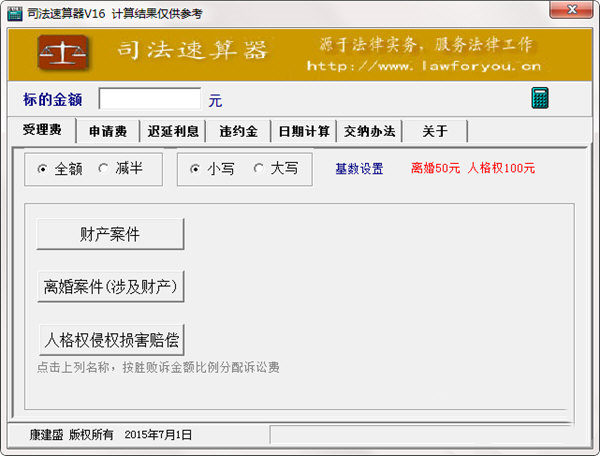
Task: Close the 司法速算器 window
Action: (571, 9)
